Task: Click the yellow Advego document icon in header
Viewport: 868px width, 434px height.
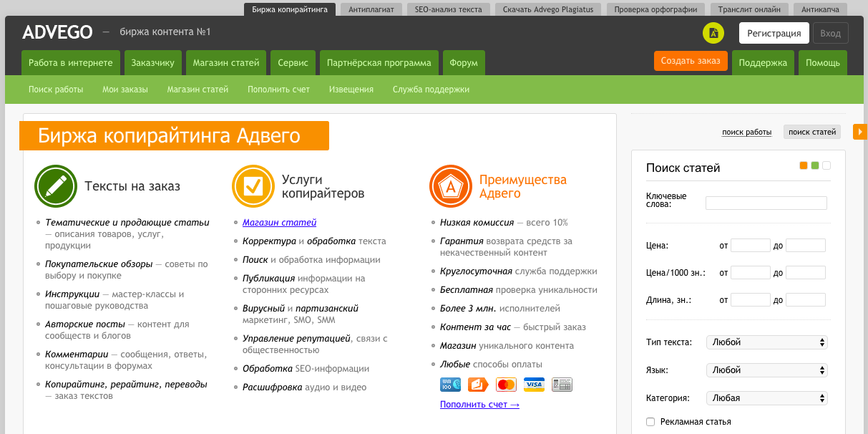Action: pos(713,33)
